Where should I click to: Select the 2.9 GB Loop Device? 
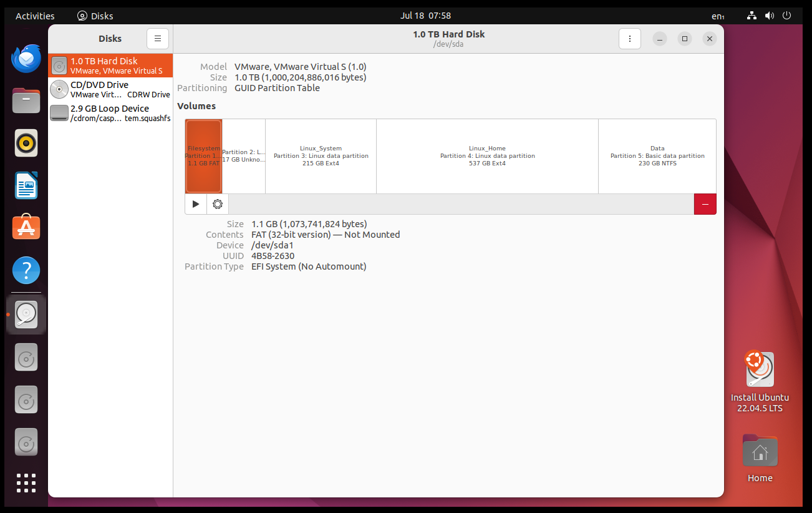coord(110,113)
